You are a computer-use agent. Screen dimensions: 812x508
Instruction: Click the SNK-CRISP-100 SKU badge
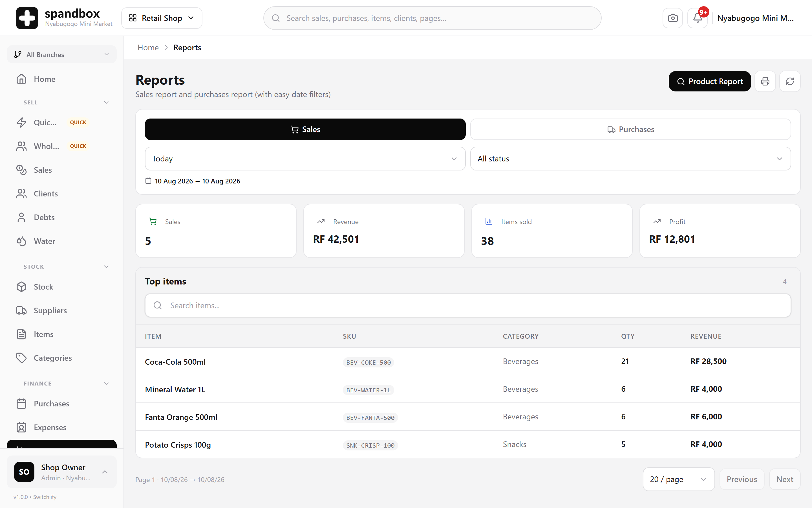pyautogui.click(x=370, y=445)
